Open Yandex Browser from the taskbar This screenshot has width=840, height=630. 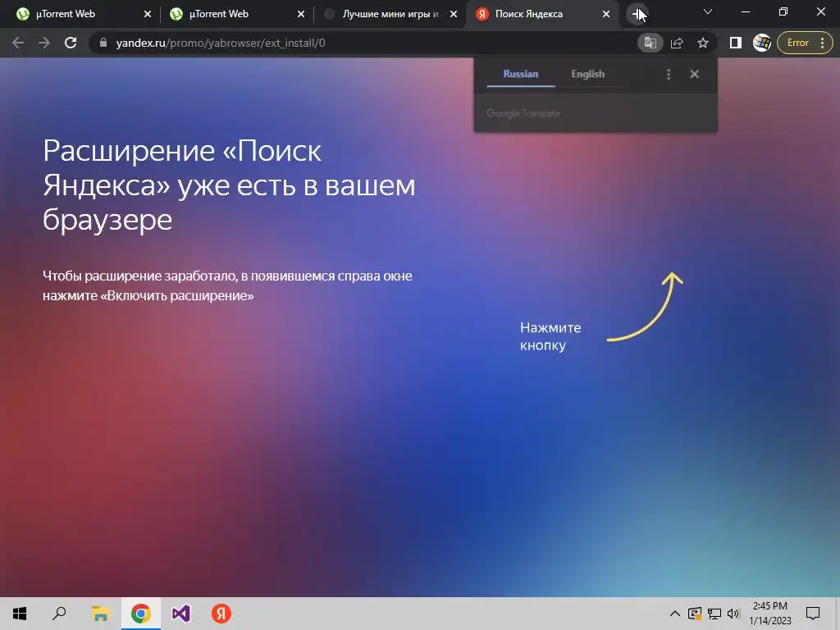click(x=221, y=614)
